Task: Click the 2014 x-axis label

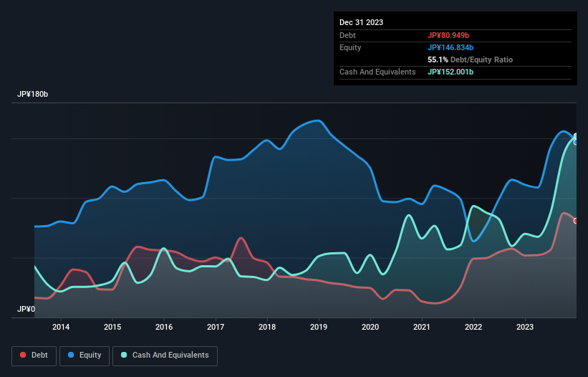Action: [x=61, y=327]
